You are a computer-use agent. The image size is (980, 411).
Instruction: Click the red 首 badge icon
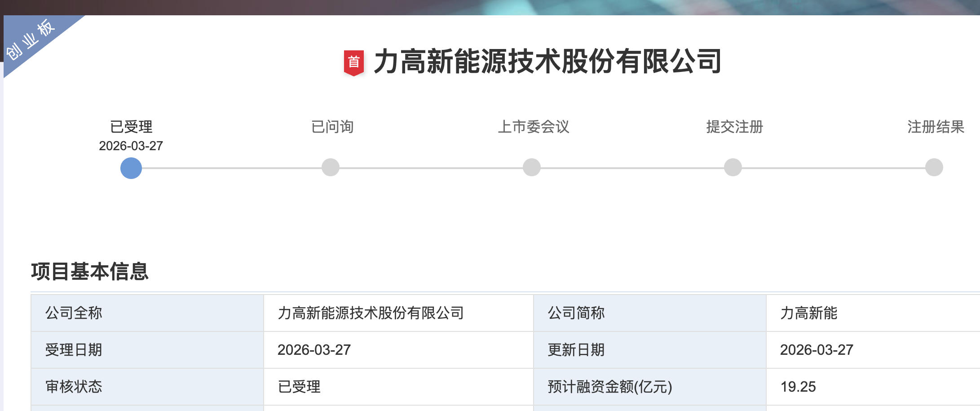[x=353, y=62]
